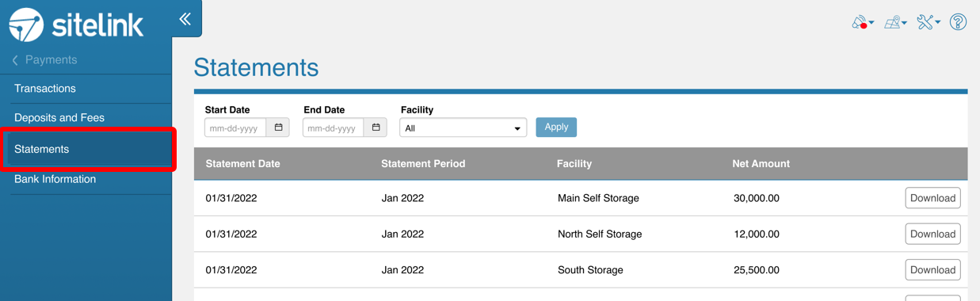
Task: Collapse the sidebar with the double chevron
Action: [185, 19]
